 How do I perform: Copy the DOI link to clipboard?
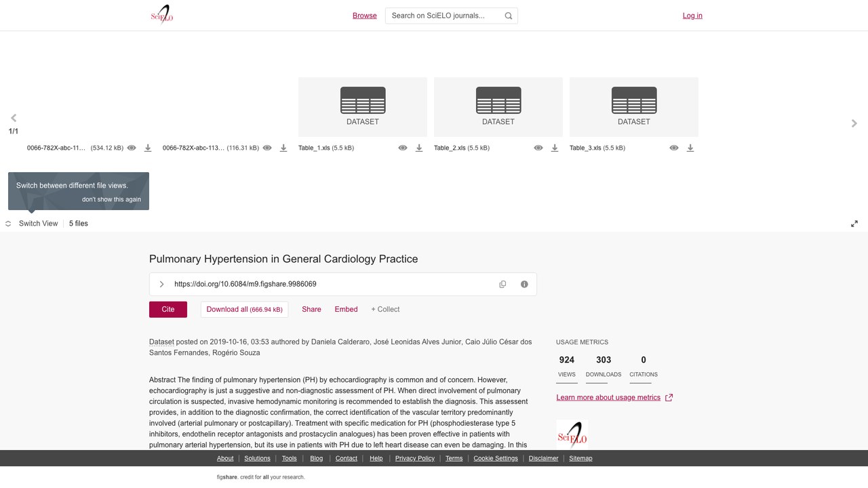coord(502,284)
